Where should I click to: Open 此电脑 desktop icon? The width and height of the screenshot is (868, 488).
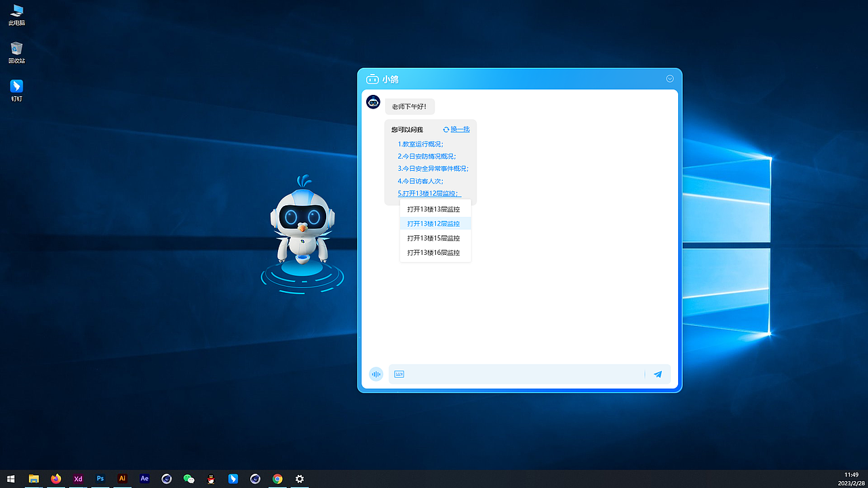17,15
